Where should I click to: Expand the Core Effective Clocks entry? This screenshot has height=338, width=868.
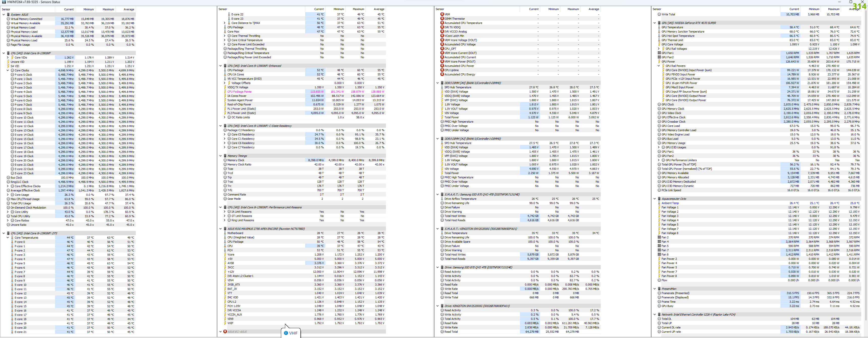(x=8, y=186)
